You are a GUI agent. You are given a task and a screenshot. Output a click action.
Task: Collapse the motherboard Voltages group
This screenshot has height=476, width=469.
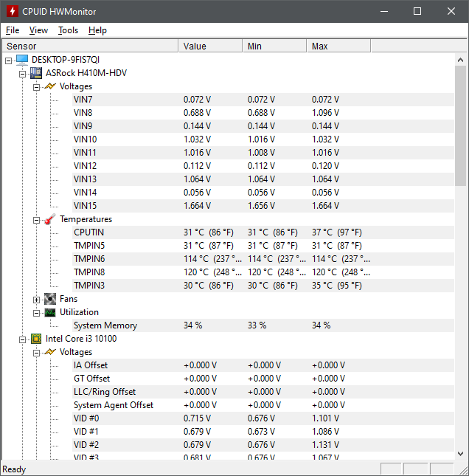(36, 87)
